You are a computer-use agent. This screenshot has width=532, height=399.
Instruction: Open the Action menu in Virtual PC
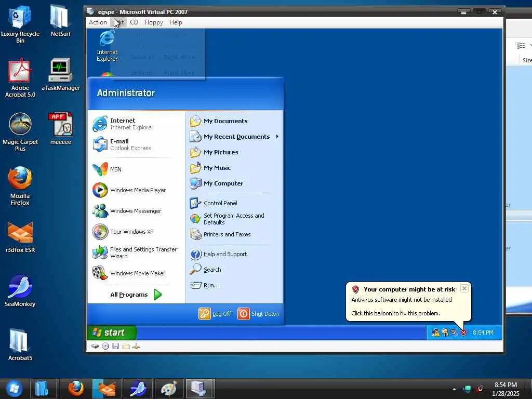[x=98, y=22]
